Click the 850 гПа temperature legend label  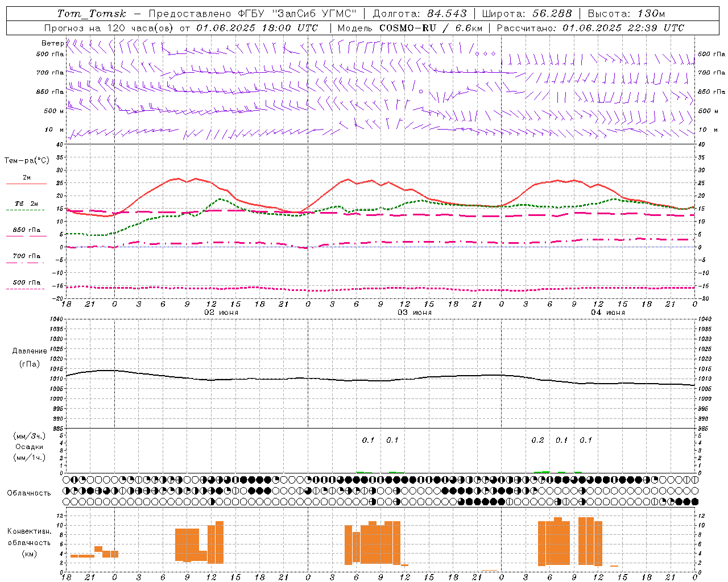(x=27, y=230)
